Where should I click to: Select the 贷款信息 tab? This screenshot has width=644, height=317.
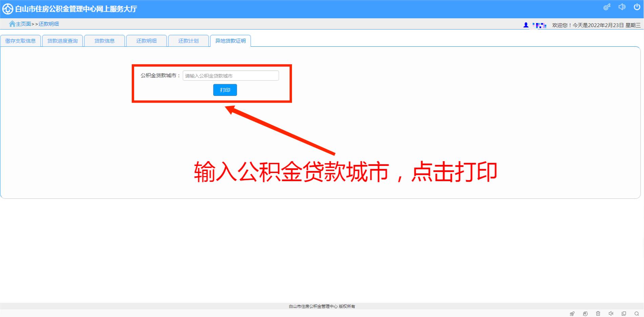104,41
